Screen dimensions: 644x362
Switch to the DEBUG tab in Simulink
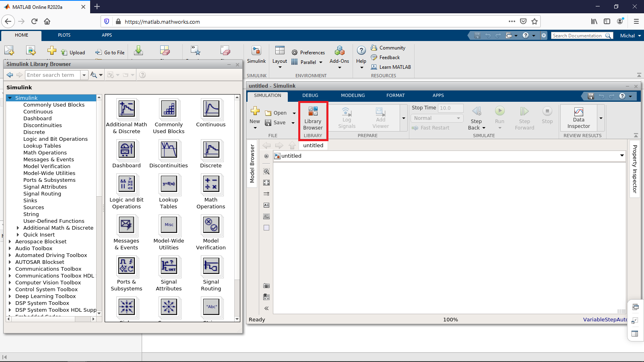pos(310,96)
